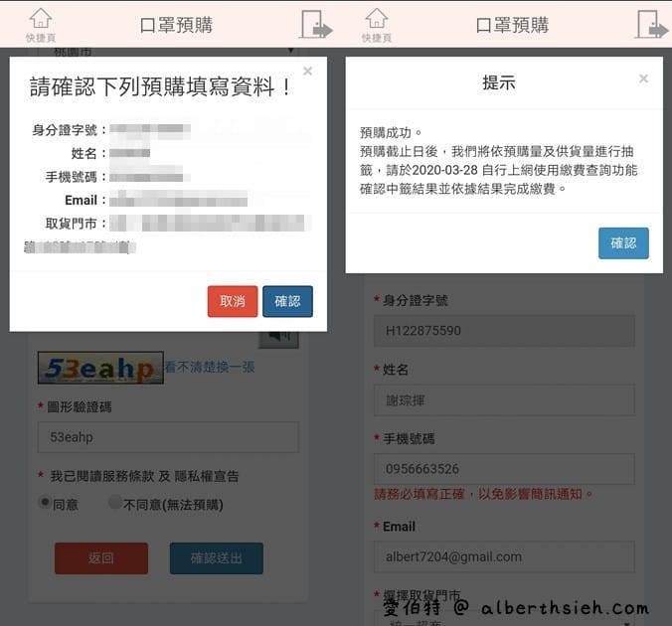Viewport: 672px width, 626px height.
Task: Click the 請確認下列預購填寫資料 heading
Action: tap(161, 86)
